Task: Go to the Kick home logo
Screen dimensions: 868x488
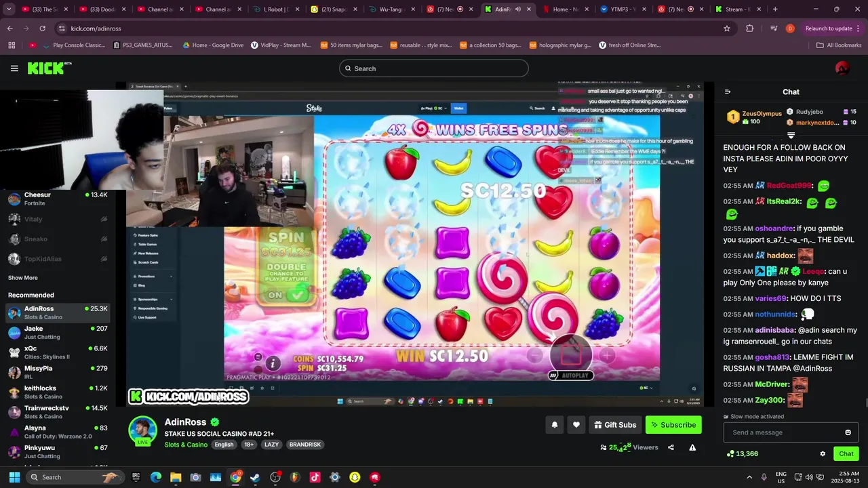Action: click(49, 68)
